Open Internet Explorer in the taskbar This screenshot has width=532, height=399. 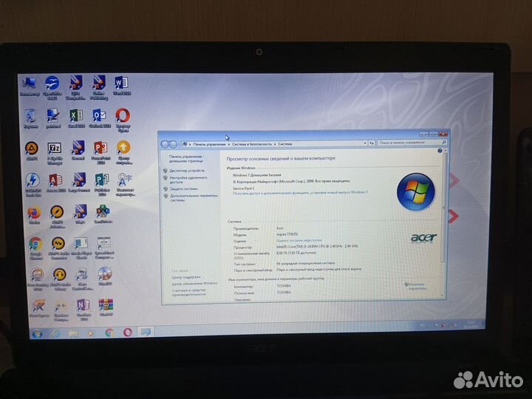[x=55, y=334]
